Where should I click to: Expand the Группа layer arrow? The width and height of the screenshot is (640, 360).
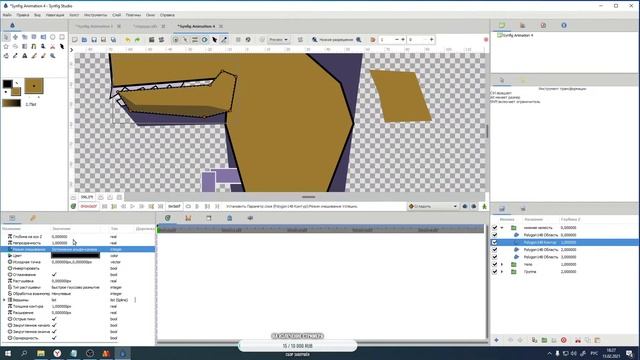point(502,272)
